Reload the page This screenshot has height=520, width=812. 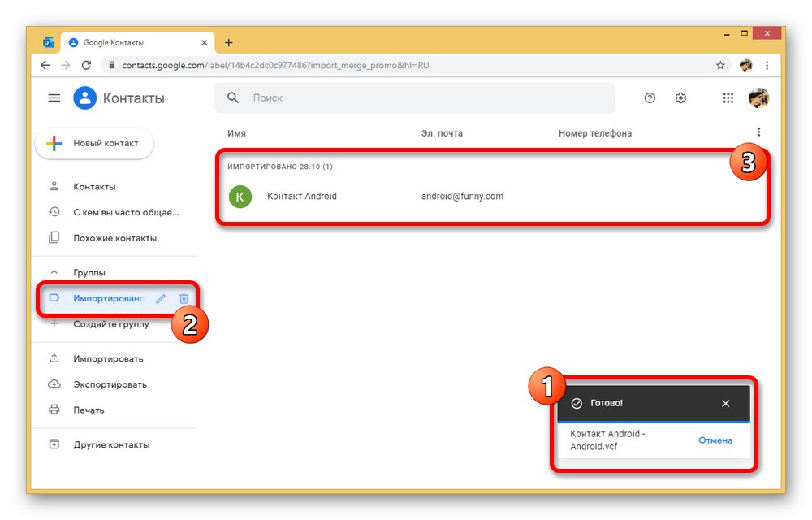pyautogui.click(x=87, y=65)
